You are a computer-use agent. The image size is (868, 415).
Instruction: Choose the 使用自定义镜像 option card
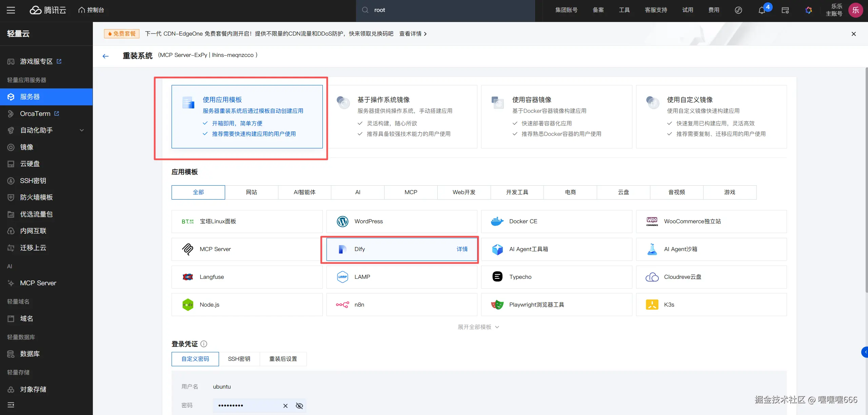pyautogui.click(x=711, y=117)
